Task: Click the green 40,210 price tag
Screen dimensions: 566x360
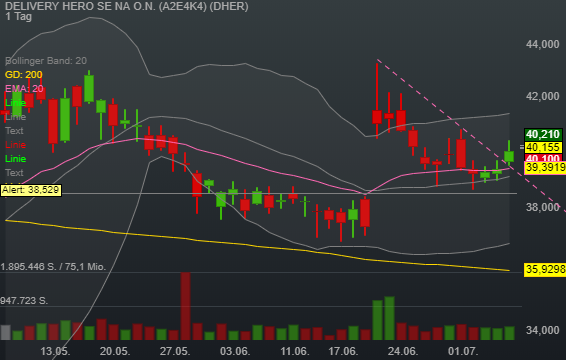Action: coord(543,135)
